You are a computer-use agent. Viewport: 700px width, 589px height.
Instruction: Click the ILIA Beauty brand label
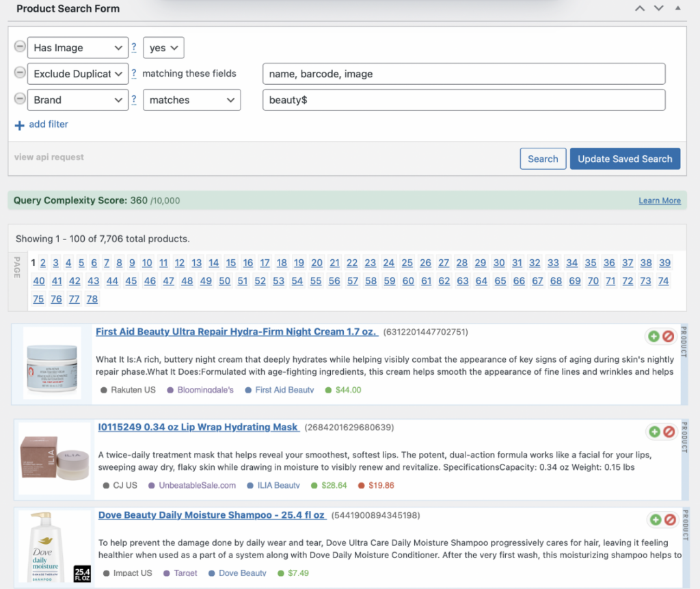point(279,485)
